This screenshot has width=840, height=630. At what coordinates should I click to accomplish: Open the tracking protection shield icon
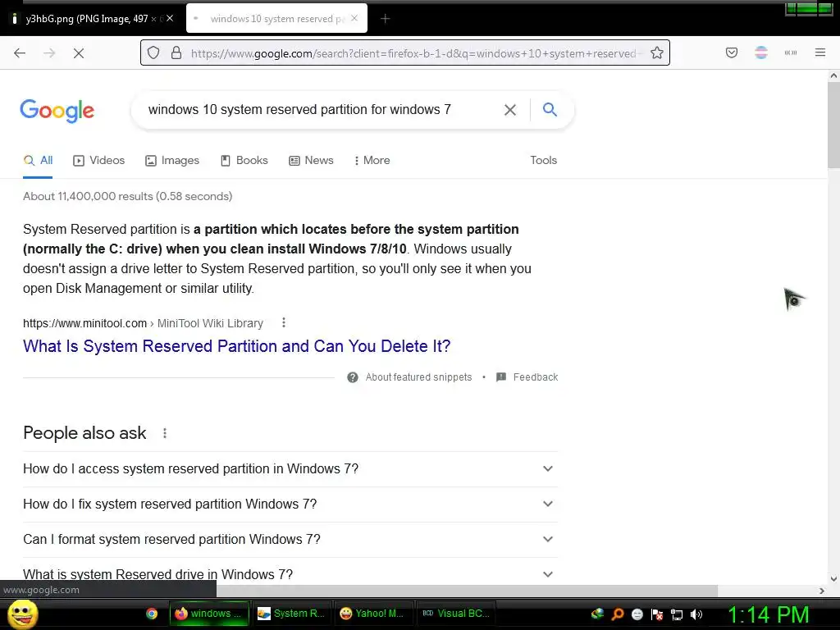[x=153, y=53]
